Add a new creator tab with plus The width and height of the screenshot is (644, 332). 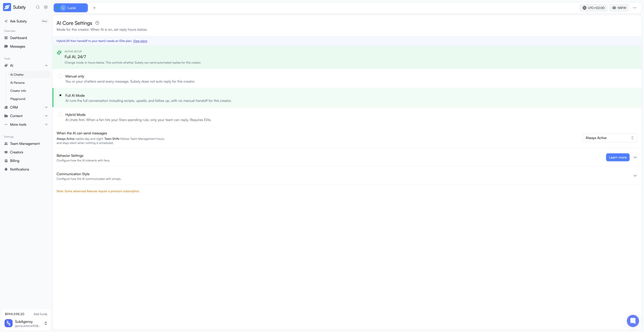(x=95, y=8)
